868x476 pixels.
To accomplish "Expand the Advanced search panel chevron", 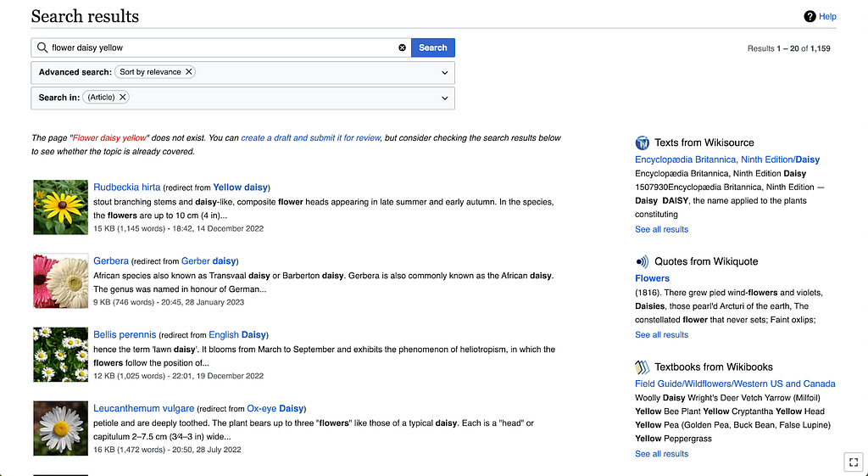I will pyautogui.click(x=444, y=73).
